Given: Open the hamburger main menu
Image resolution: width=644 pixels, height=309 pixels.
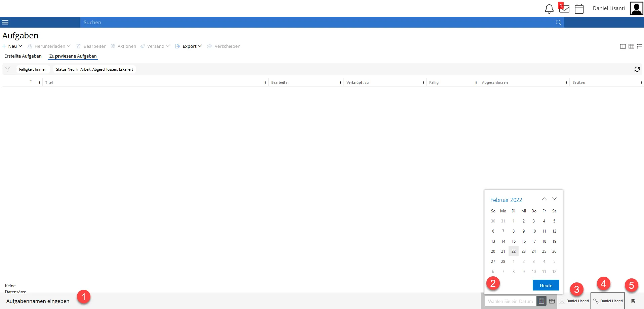Looking at the screenshot, I should coord(5,22).
